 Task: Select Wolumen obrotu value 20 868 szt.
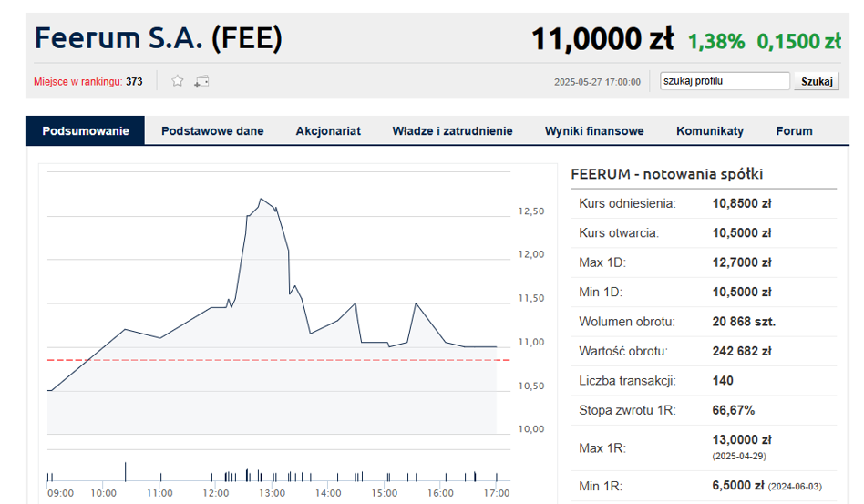click(x=744, y=322)
